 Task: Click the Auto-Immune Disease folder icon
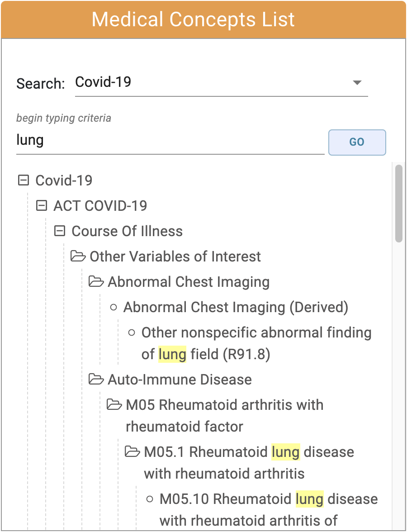[96, 379]
